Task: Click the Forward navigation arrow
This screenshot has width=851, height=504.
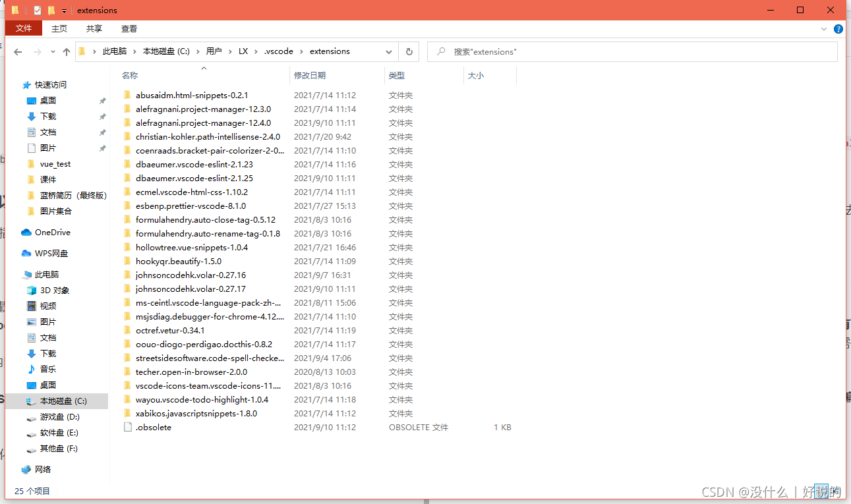Action: tap(38, 52)
